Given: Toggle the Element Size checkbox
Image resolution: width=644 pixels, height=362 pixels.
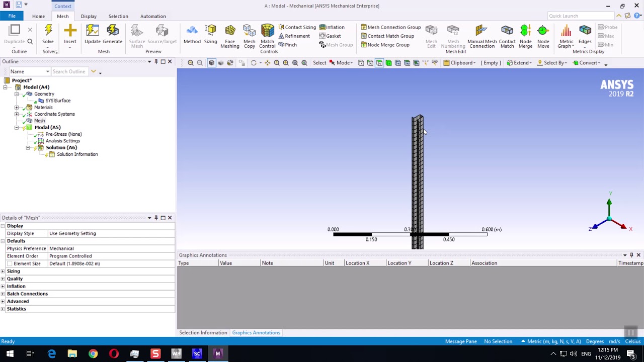Looking at the screenshot, I should coord(10,263).
